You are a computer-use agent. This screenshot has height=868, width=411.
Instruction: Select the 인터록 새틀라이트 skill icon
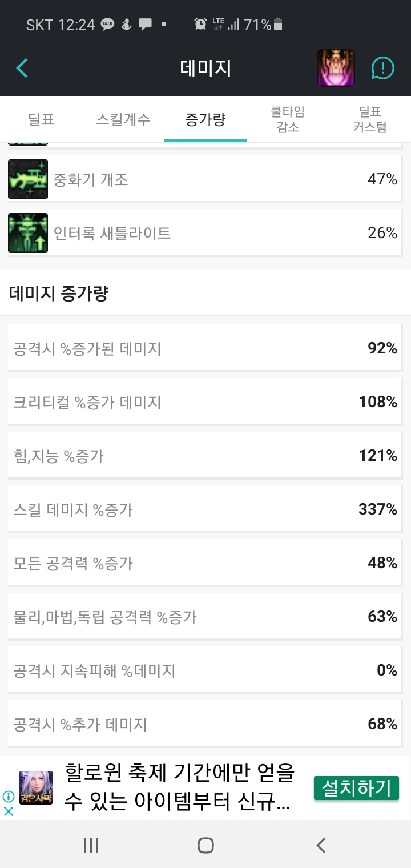(x=28, y=233)
